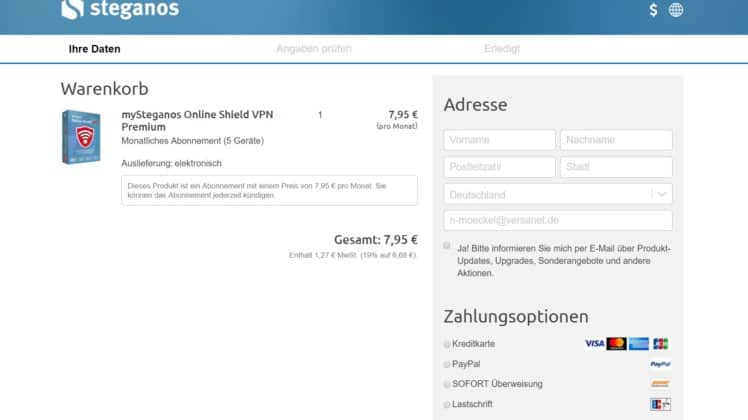The height and width of the screenshot is (420, 748).
Task: Click the Steganos logo in the header
Action: (x=120, y=9)
